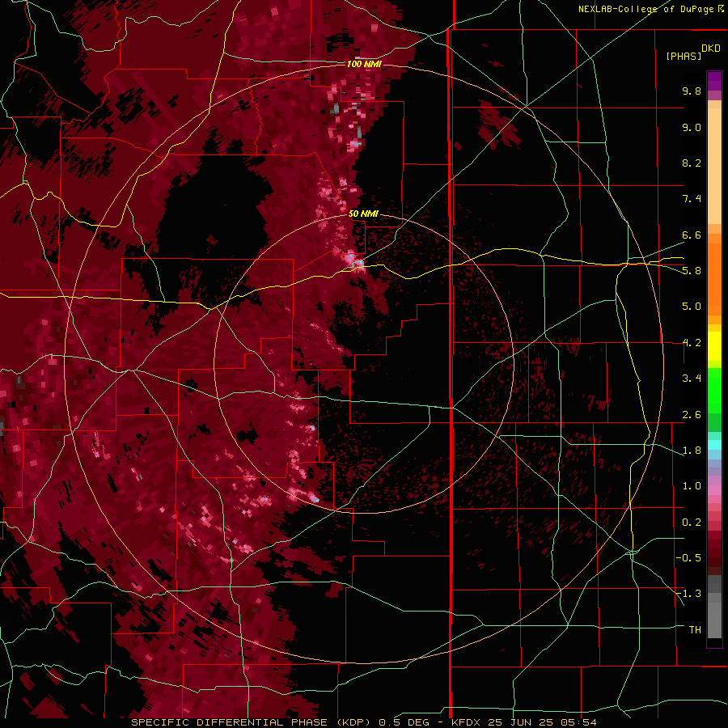The image size is (728, 728).
Task: Click the -0.5 legend value
Action: coord(688,557)
